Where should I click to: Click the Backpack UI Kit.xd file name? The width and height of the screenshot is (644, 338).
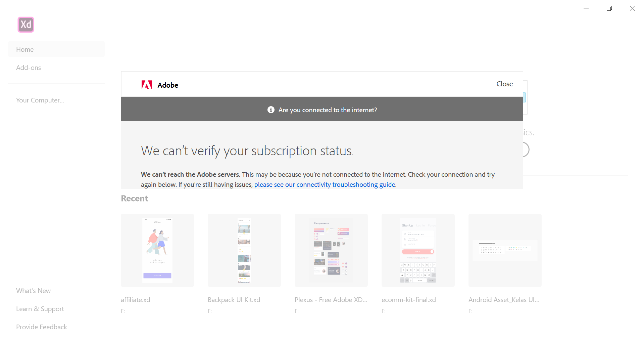click(234, 300)
